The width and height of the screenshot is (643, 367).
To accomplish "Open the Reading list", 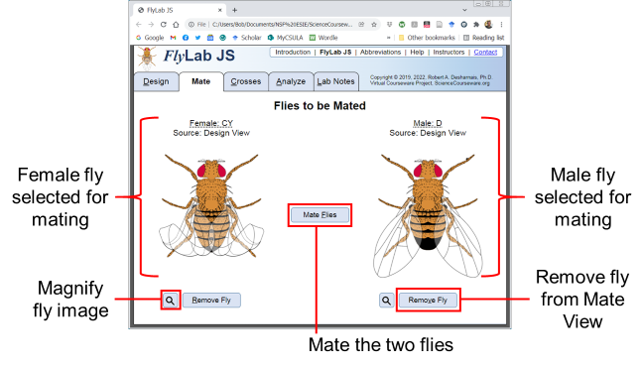I will (x=483, y=37).
